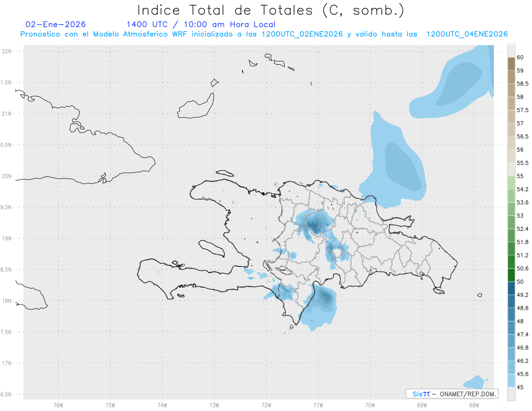Click the colorbar value '47.4'
The width and height of the screenshot is (532, 411).
[522, 334]
